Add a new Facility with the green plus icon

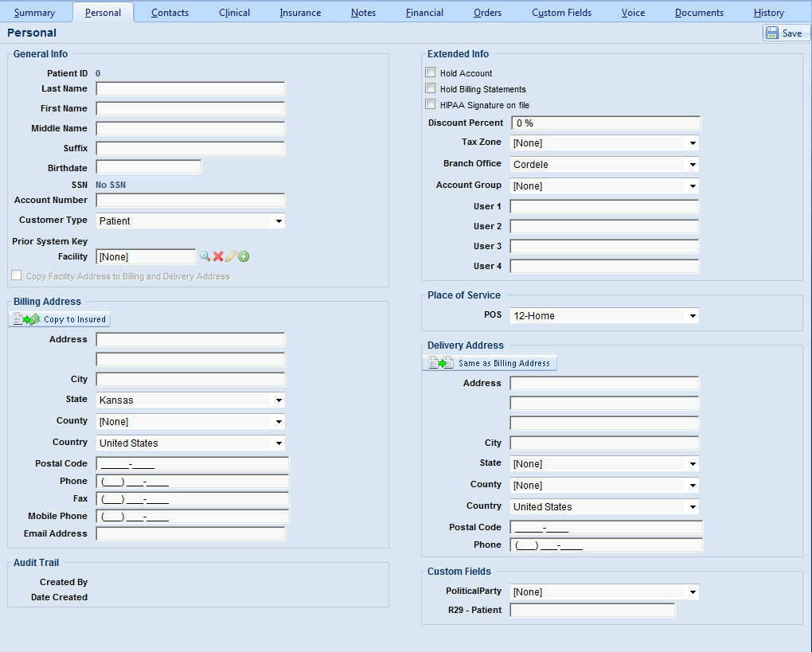[244, 256]
